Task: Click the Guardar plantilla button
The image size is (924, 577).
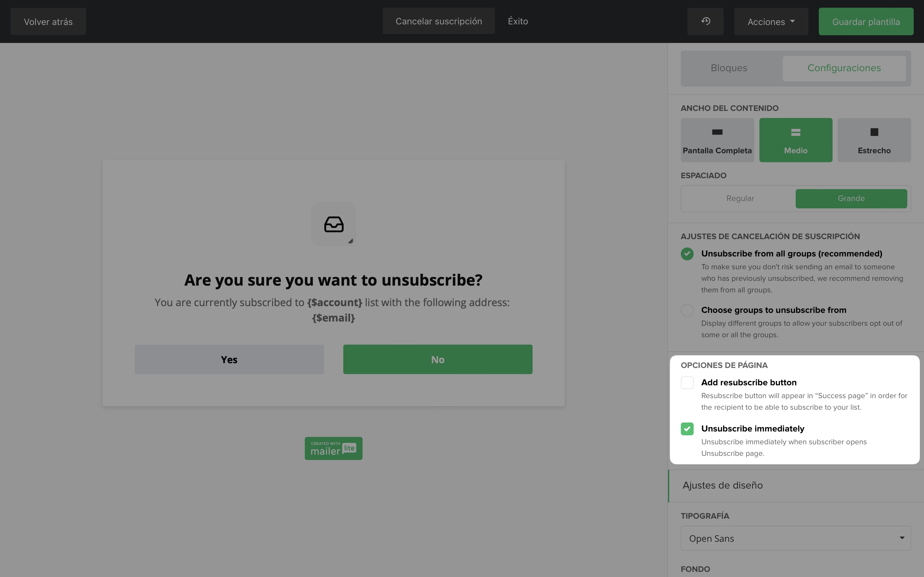Action: tap(866, 22)
